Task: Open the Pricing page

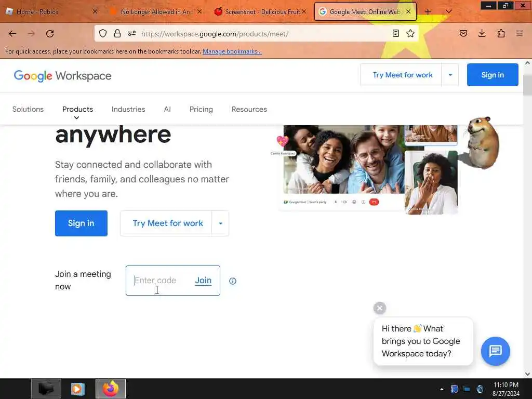Action: click(x=201, y=109)
